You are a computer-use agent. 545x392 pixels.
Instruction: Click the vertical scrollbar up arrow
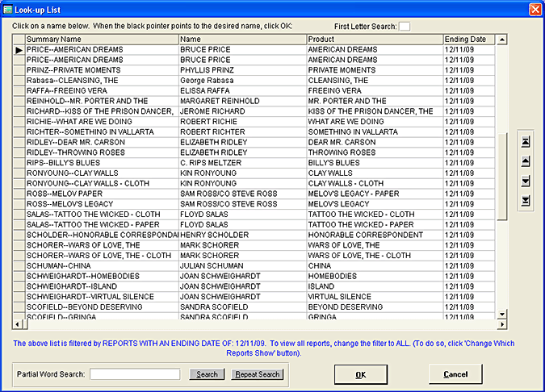pos(501,39)
